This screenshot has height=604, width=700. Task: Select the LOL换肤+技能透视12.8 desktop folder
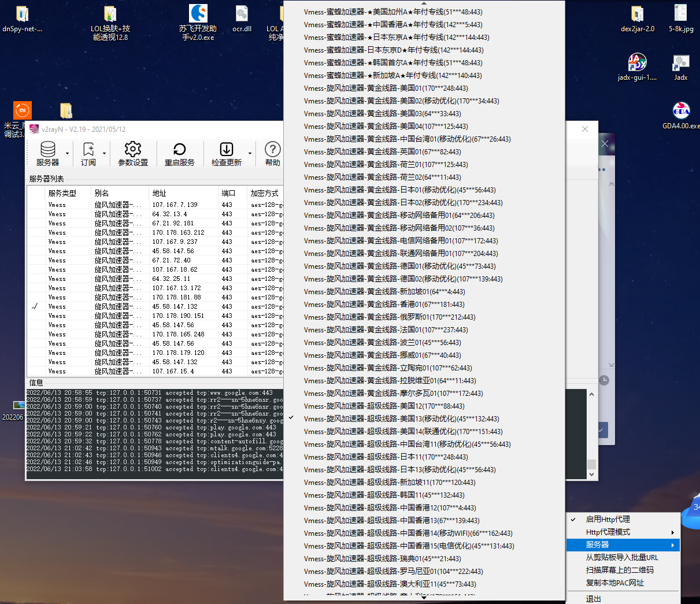point(110,23)
